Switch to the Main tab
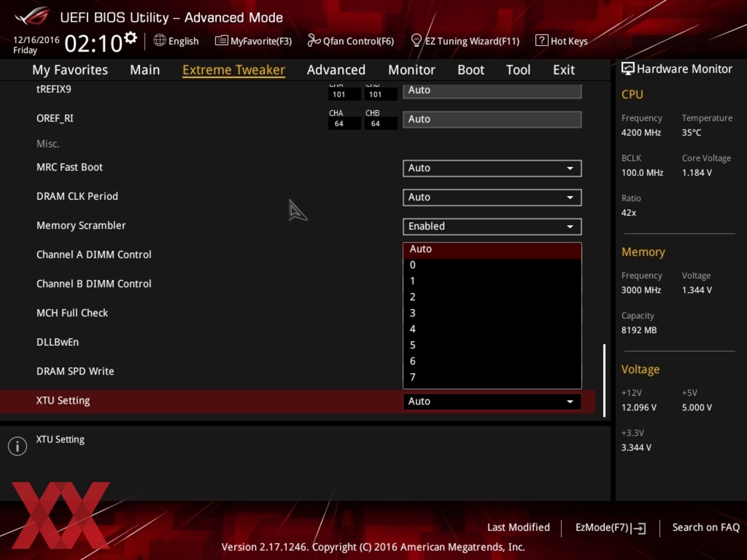The image size is (747, 560). click(x=145, y=70)
